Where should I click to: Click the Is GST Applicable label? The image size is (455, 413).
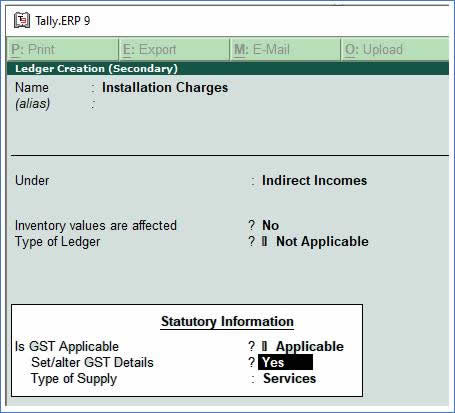[67, 346]
